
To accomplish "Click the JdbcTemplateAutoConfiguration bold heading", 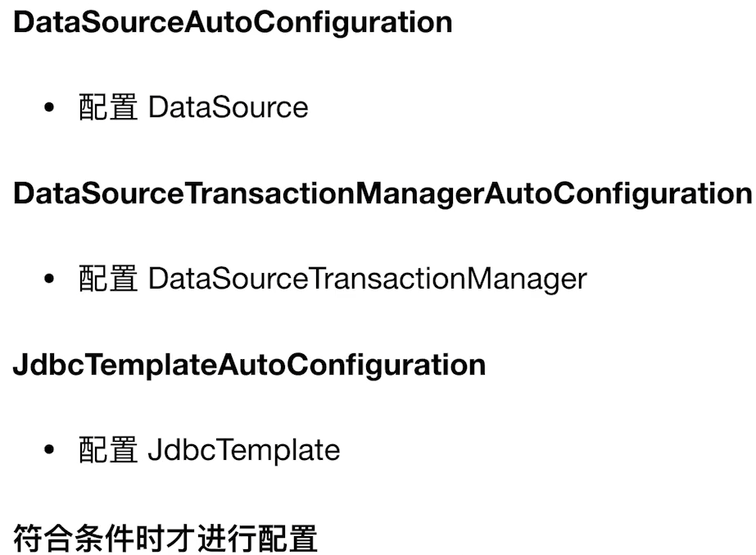I will coord(249,366).
